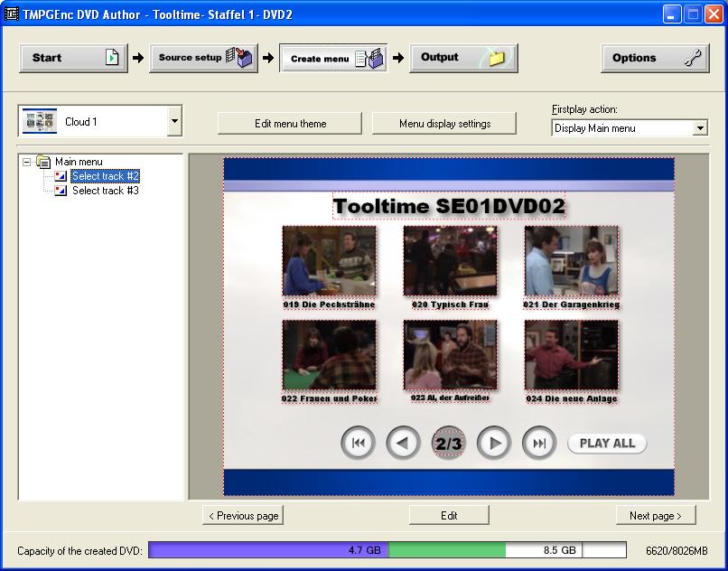Click the next page arrow icon in preview

coord(494,443)
